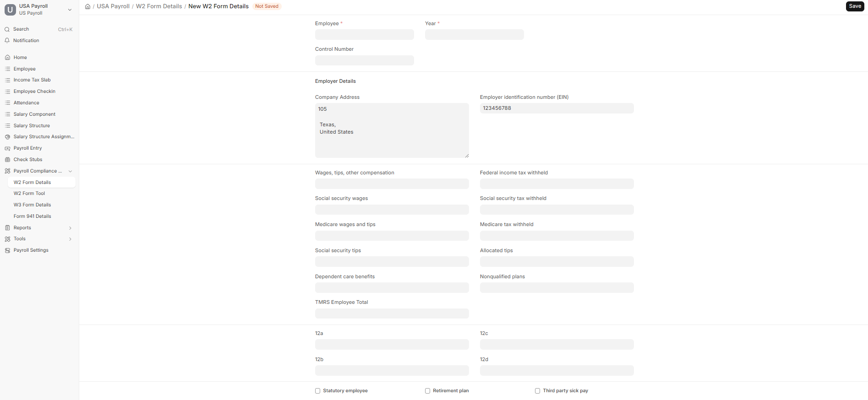Click the TMRS Employee Total field
Viewport: 868px width, 400px height.
pyautogui.click(x=392, y=314)
